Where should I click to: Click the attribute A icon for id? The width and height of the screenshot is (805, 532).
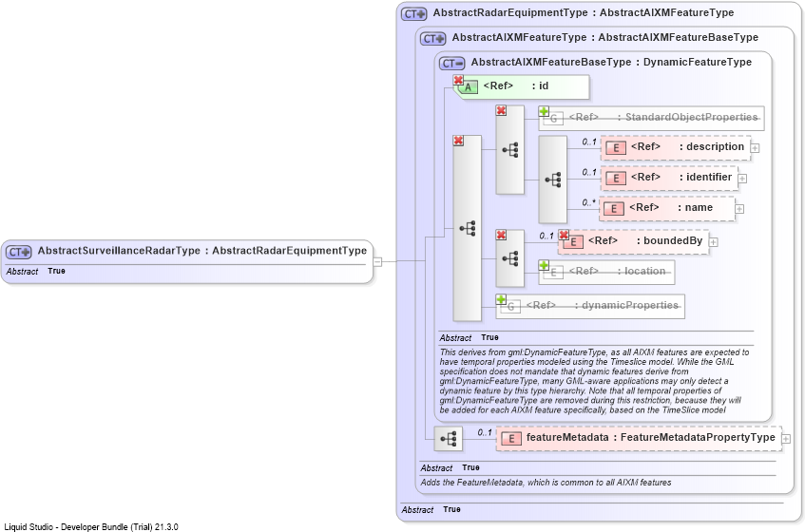(468, 87)
